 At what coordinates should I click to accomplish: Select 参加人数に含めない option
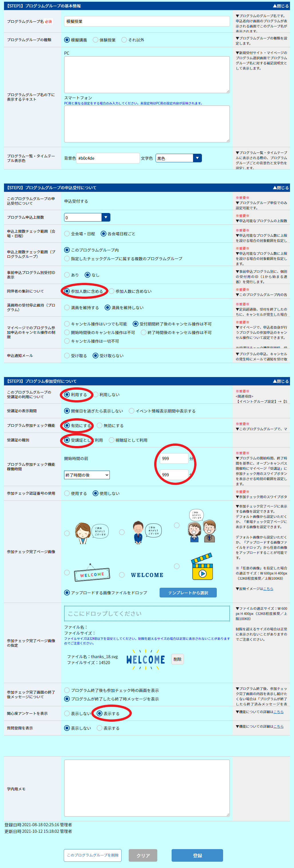[x=112, y=291]
